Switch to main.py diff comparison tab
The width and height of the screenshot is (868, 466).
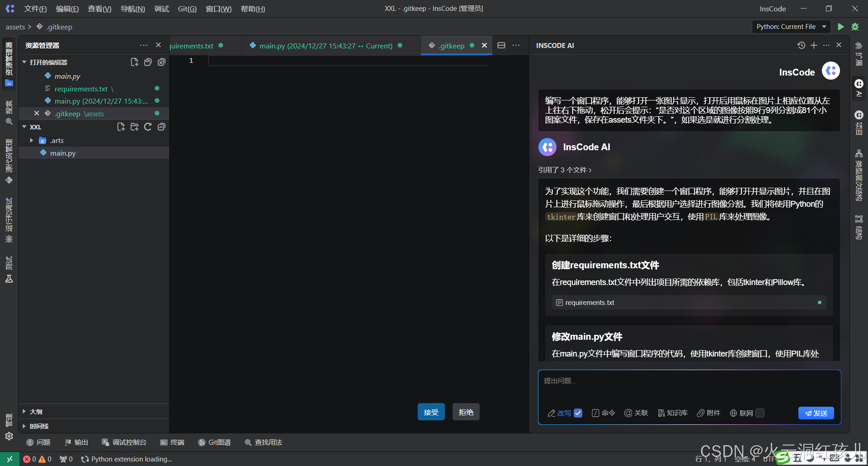325,46
